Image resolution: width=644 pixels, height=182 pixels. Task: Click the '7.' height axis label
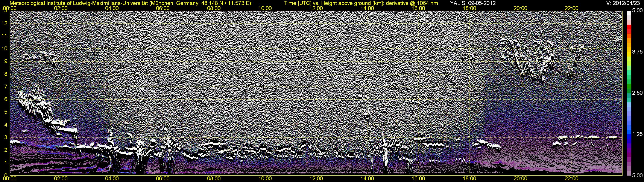pyautogui.click(x=6, y=87)
